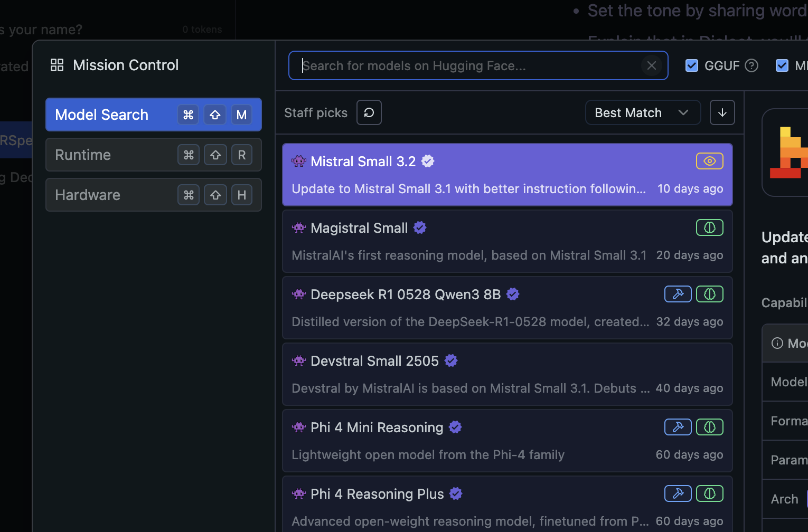Toggle the GGUF checkbox
This screenshot has height=532, width=808.
point(692,65)
